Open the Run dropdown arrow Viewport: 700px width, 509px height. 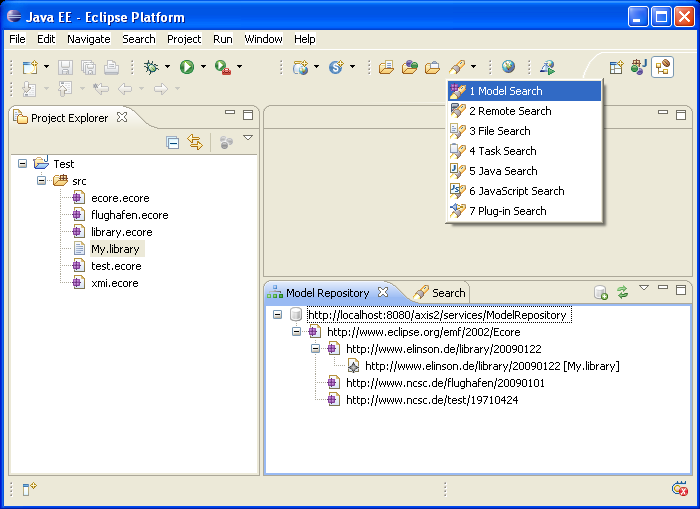click(203, 67)
